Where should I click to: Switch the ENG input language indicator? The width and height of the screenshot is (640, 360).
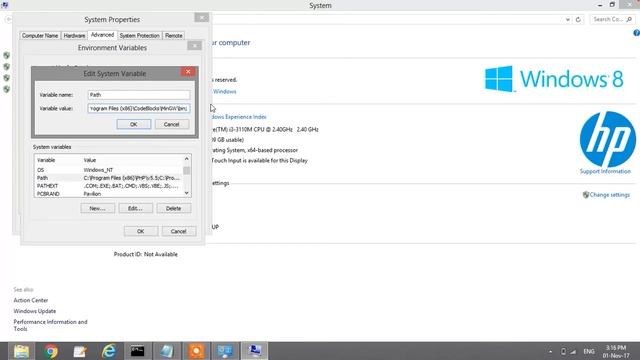(x=589, y=351)
